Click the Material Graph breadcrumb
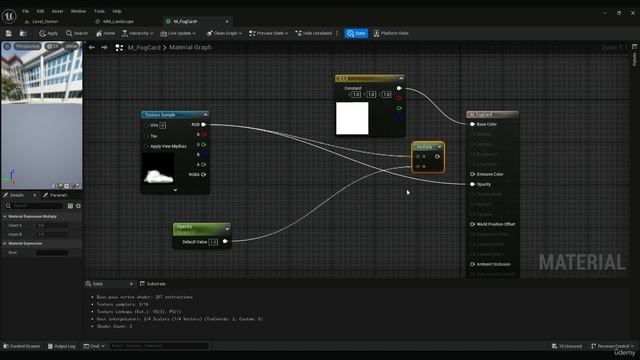 [190, 48]
